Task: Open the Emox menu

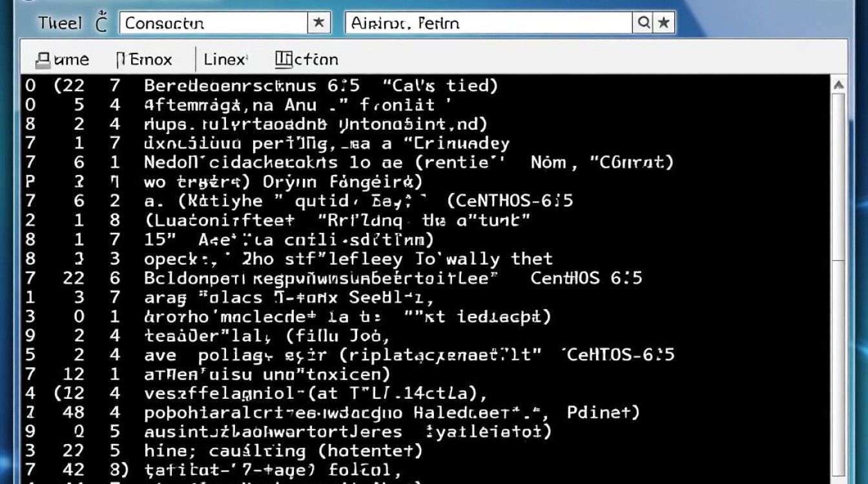Action: point(144,60)
